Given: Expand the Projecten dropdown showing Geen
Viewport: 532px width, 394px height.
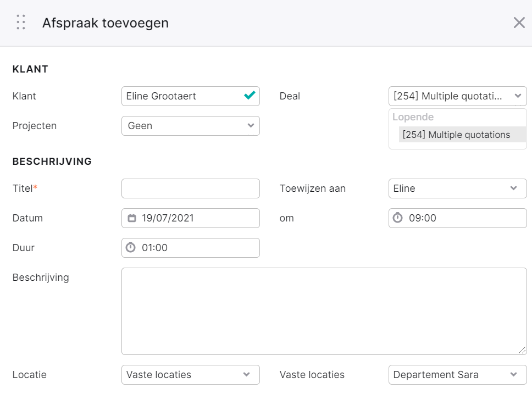Looking at the screenshot, I should [x=191, y=126].
